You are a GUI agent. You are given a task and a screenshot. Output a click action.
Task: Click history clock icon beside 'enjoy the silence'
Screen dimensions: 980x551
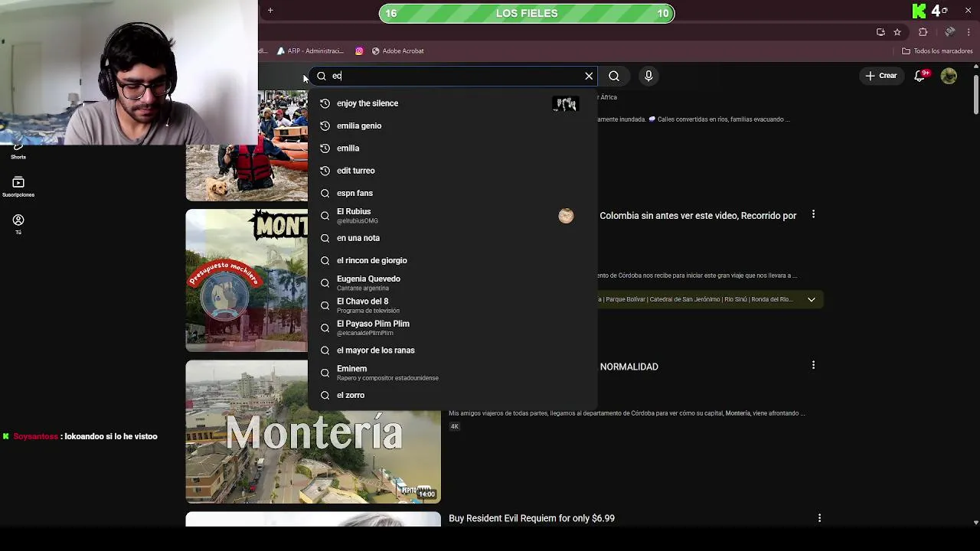325,103
